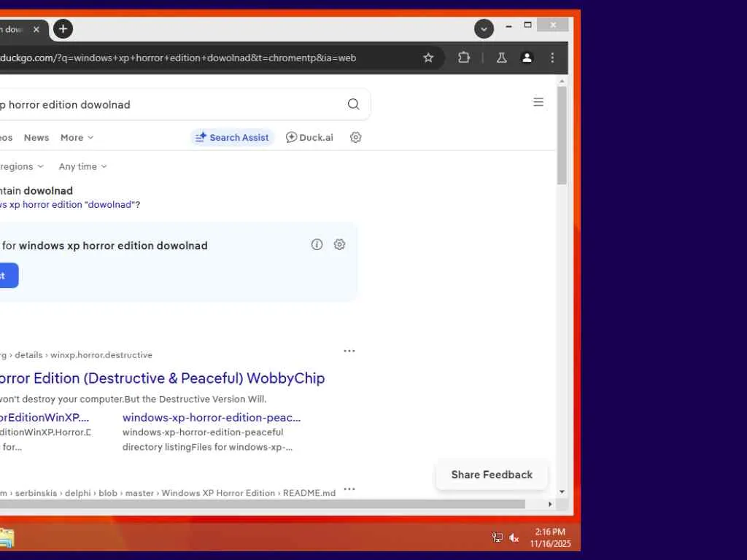Bookmark this page with the star
The height and width of the screenshot is (560, 747).
point(428,58)
